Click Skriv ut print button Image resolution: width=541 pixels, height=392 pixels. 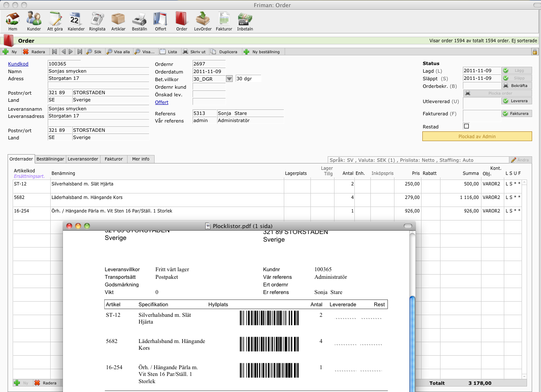(x=194, y=52)
